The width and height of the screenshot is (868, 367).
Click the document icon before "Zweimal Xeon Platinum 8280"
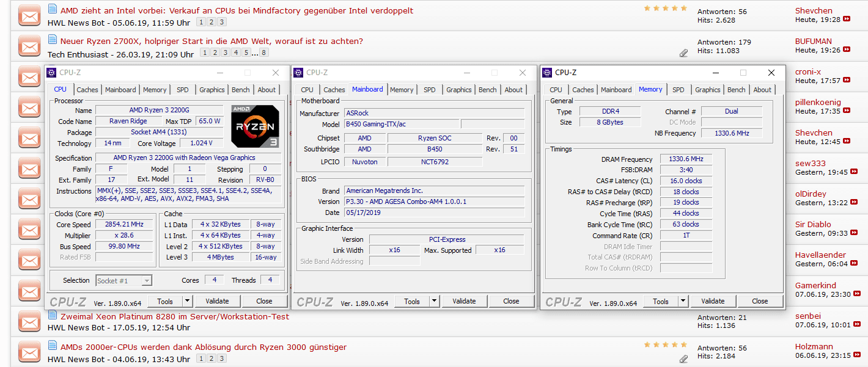pos(53,315)
